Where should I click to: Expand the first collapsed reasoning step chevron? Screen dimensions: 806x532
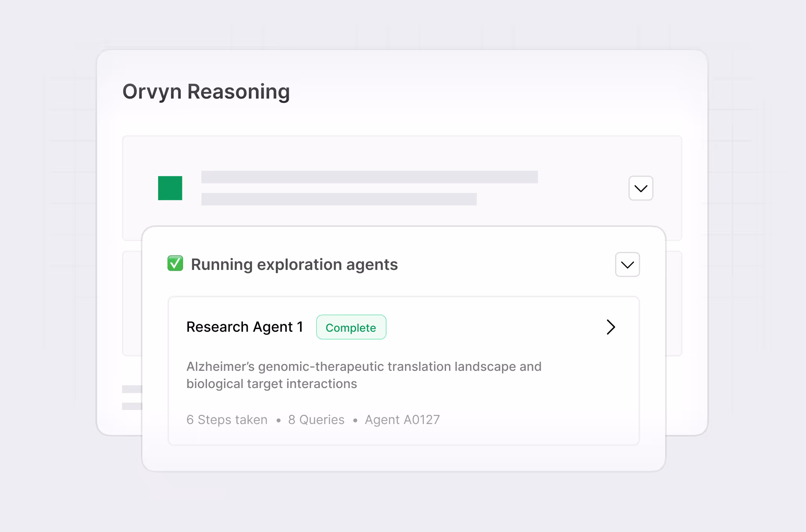tap(640, 188)
